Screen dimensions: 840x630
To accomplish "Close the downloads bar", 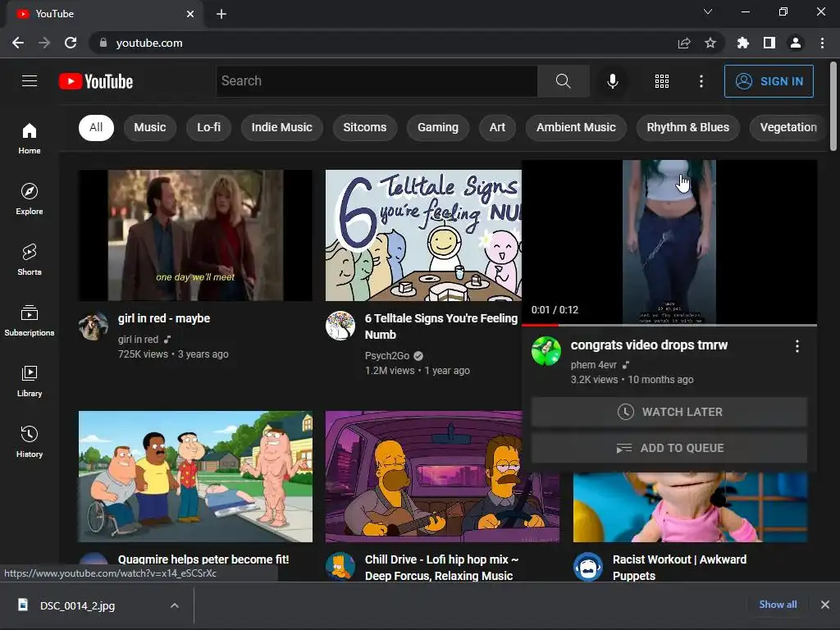I will tap(825, 605).
